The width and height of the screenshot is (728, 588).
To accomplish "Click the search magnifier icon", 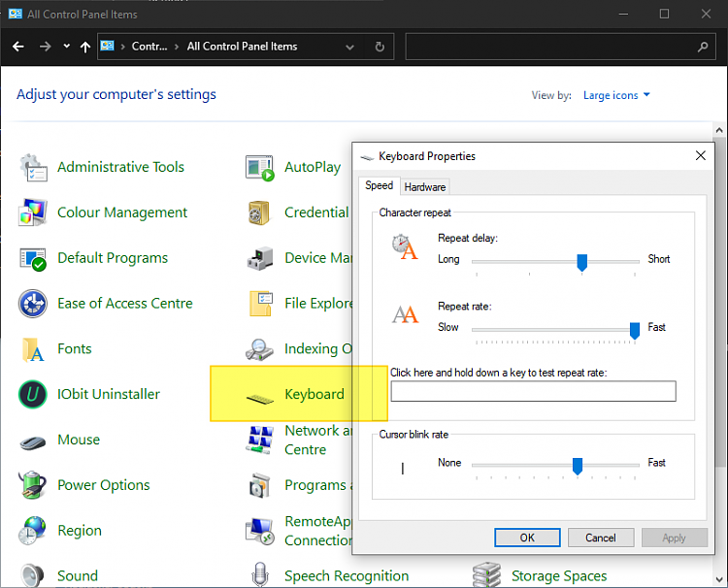I will (703, 47).
